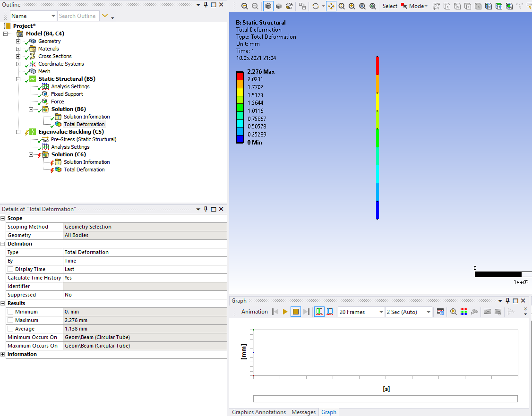532x416 pixels.
Task: Click the red Max legend color band
Action: tap(240, 76)
